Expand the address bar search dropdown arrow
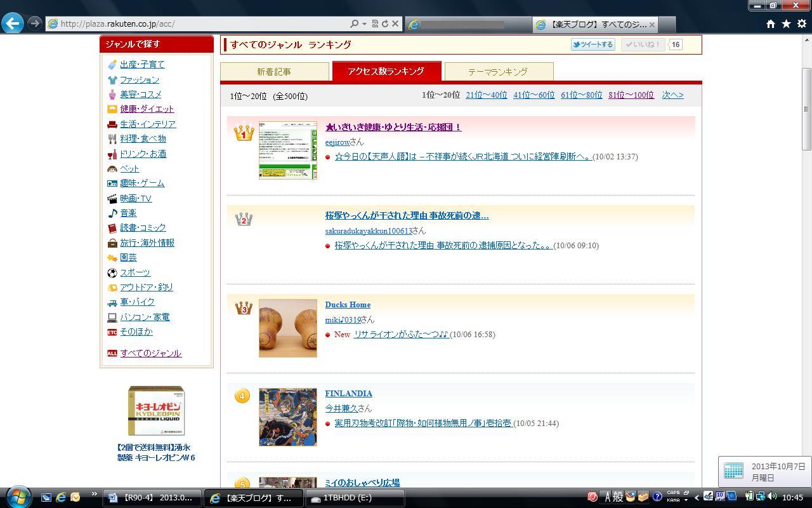 pos(364,23)
